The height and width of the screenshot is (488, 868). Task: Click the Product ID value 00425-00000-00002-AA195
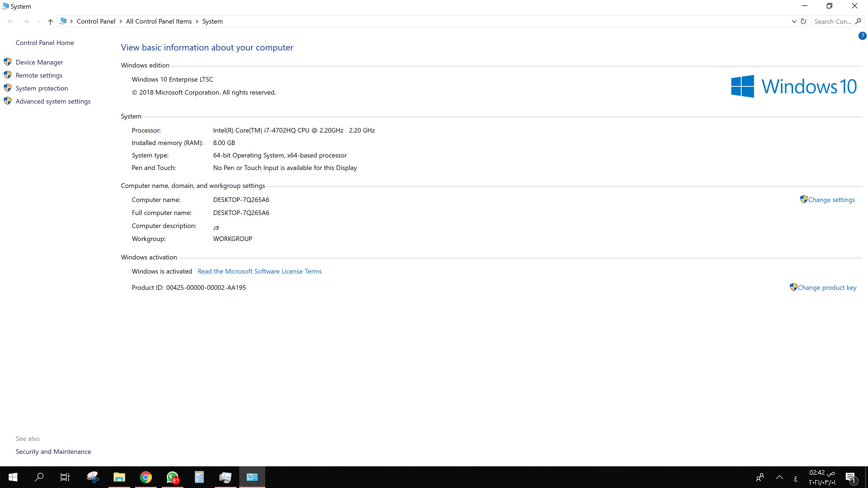point(206,288)
